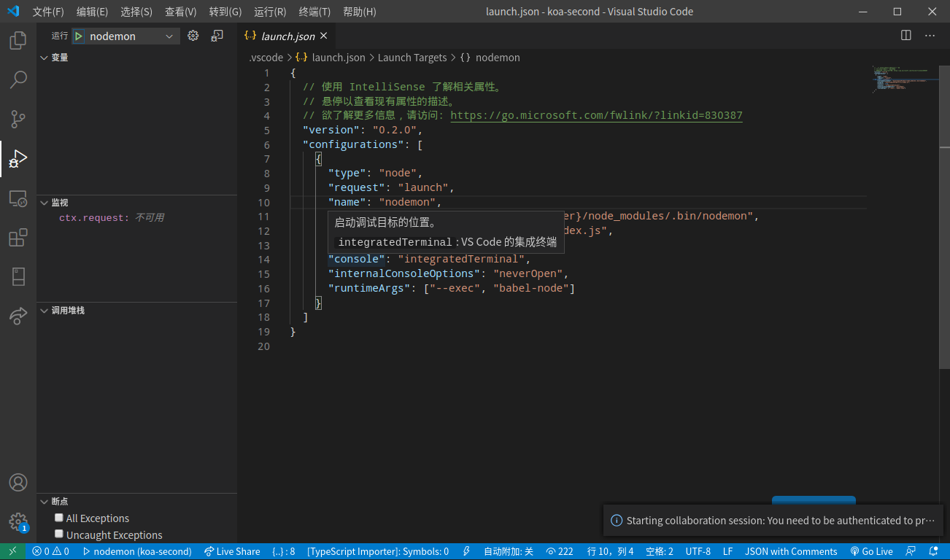Click line number 14 in the gutter
This screenshot has height=560, width=950.
[x=263, y=260]
